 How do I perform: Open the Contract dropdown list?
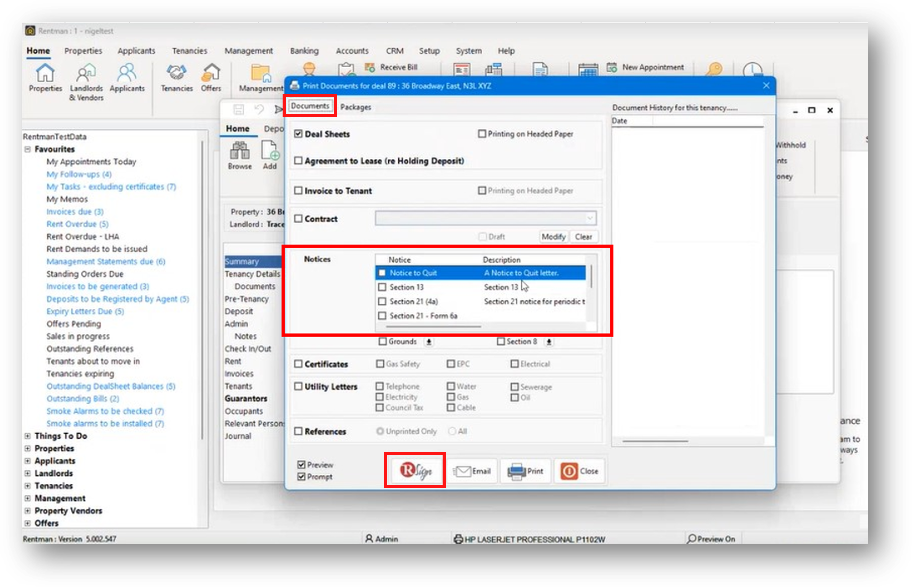click(x=590, y=219)
